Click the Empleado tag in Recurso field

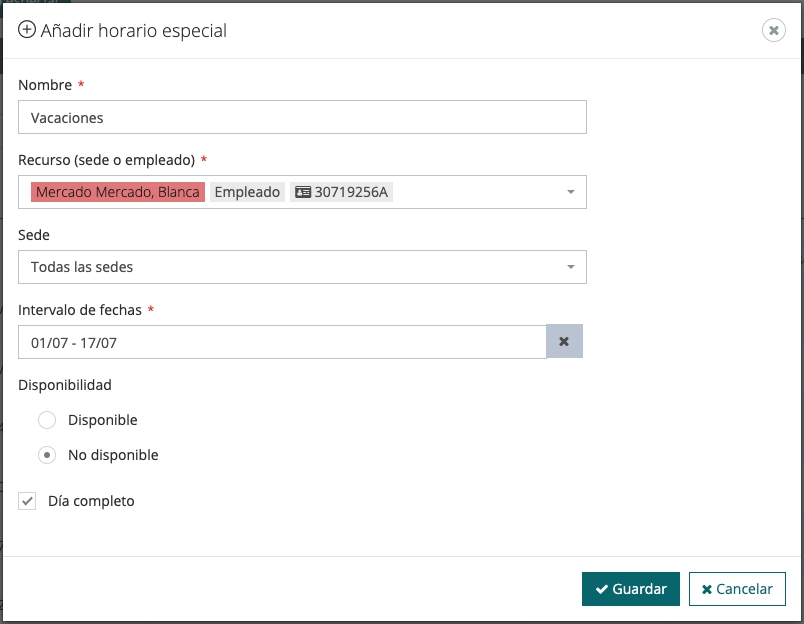(248, 192)
